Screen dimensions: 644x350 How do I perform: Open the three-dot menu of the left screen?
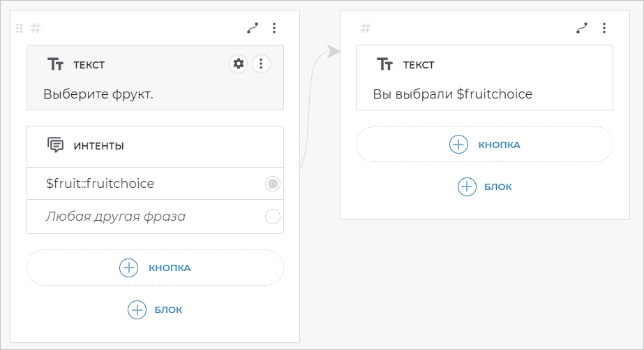click(274, 28)
